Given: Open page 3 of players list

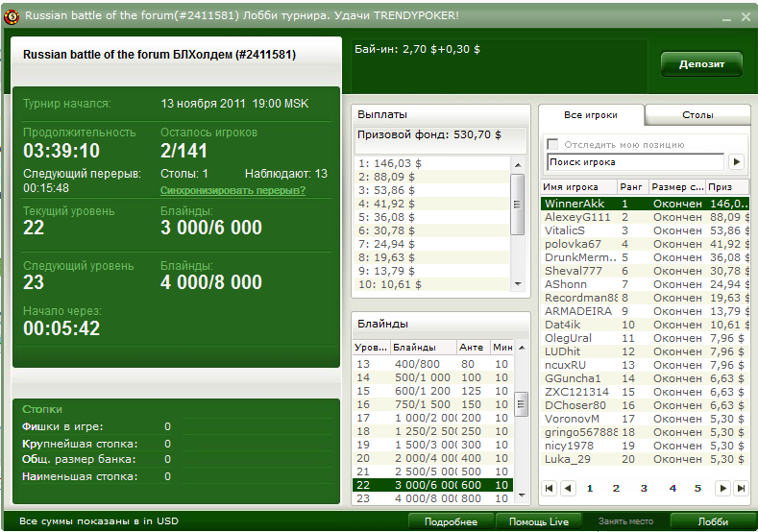Looking at the screenshot, I should pos(644,489).
